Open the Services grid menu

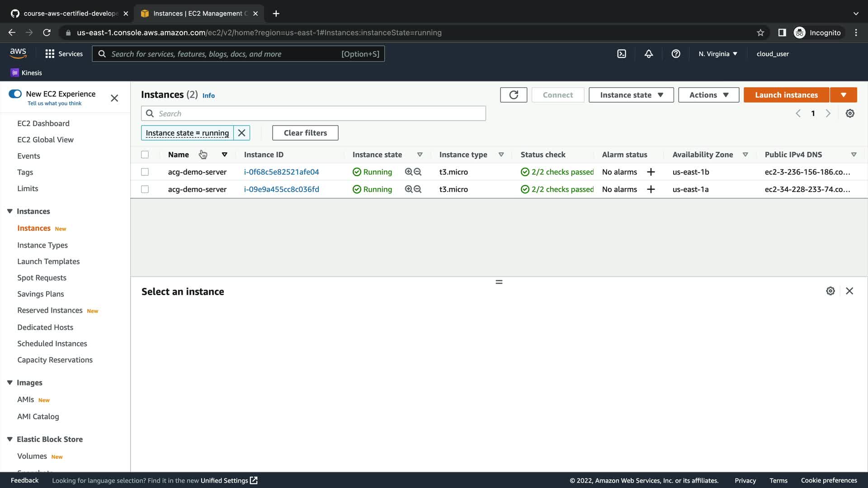point(50,54)
